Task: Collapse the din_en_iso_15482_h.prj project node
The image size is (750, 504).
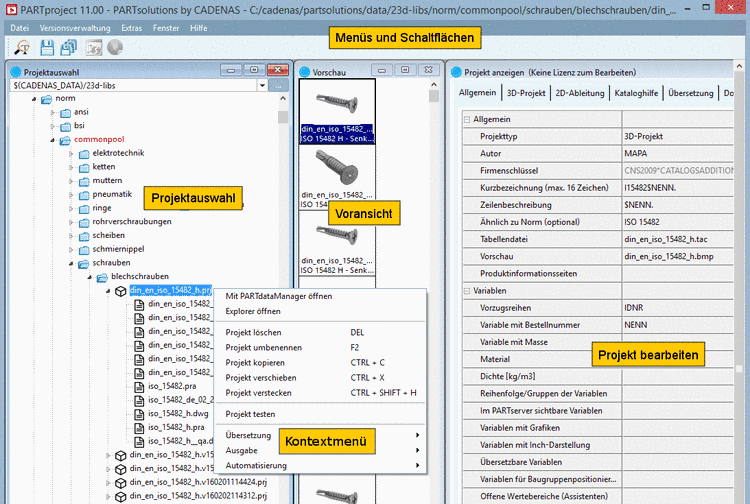Action: 108,291
